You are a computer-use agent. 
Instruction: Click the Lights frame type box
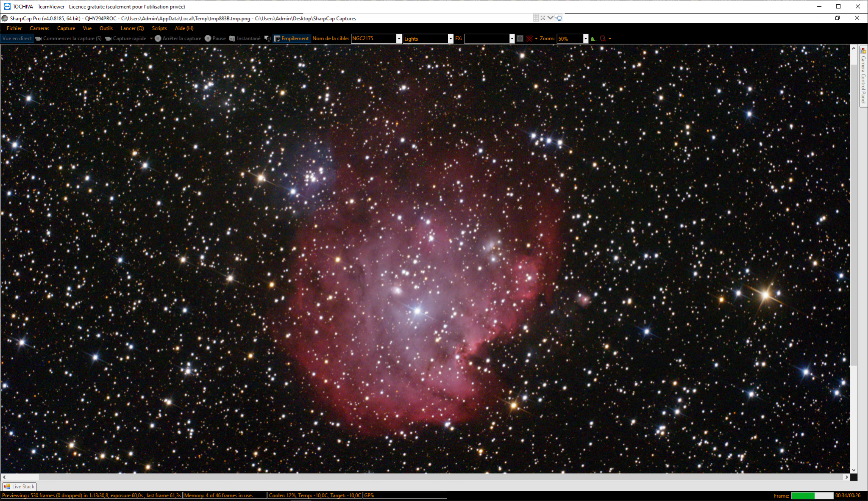coord(425,39)
